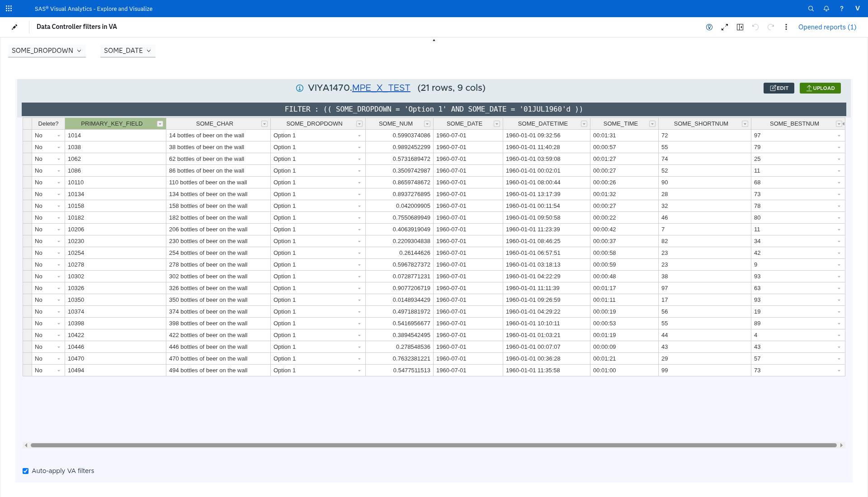
Task: Open SOME_DROPDOWN cell arrow for row 10494
Action: (359, 370)
